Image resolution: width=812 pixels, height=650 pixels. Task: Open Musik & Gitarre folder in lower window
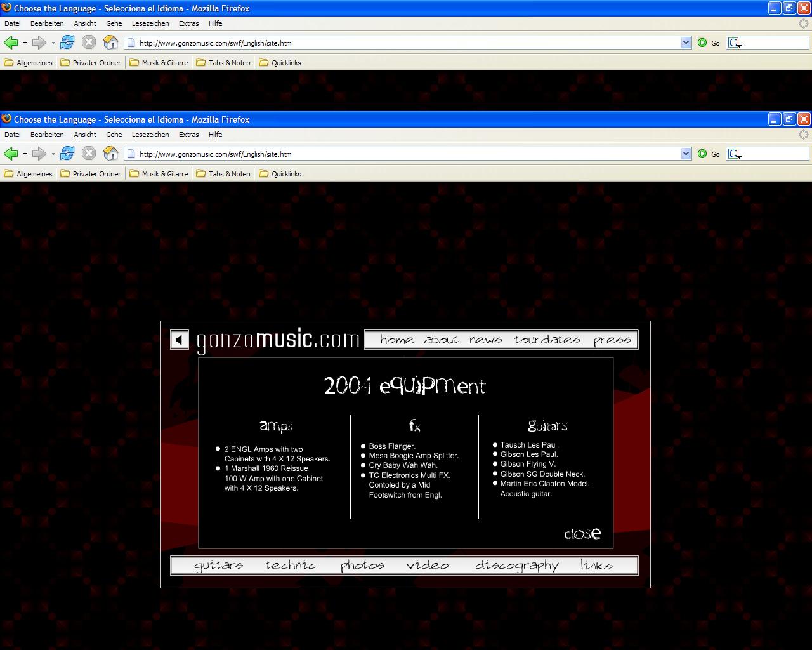click(x=159, y=174)
